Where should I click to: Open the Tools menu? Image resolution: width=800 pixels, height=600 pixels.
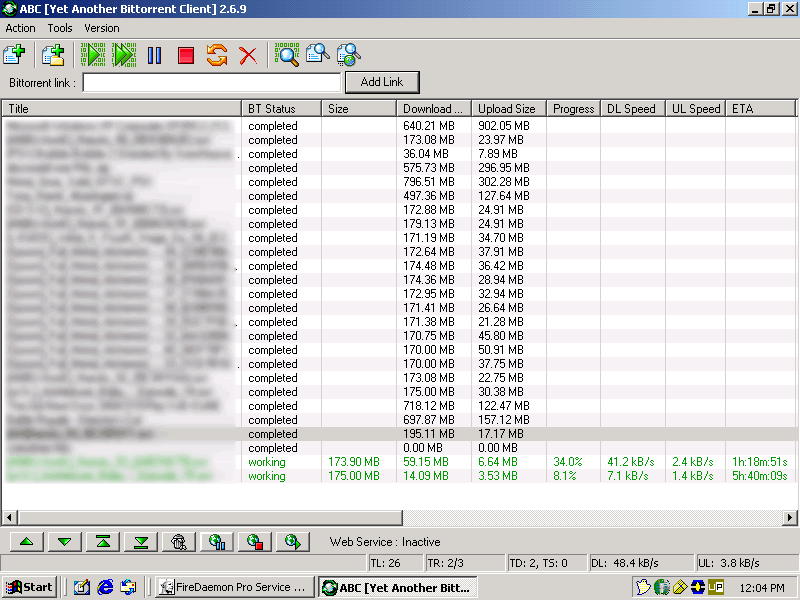point(60,28)
